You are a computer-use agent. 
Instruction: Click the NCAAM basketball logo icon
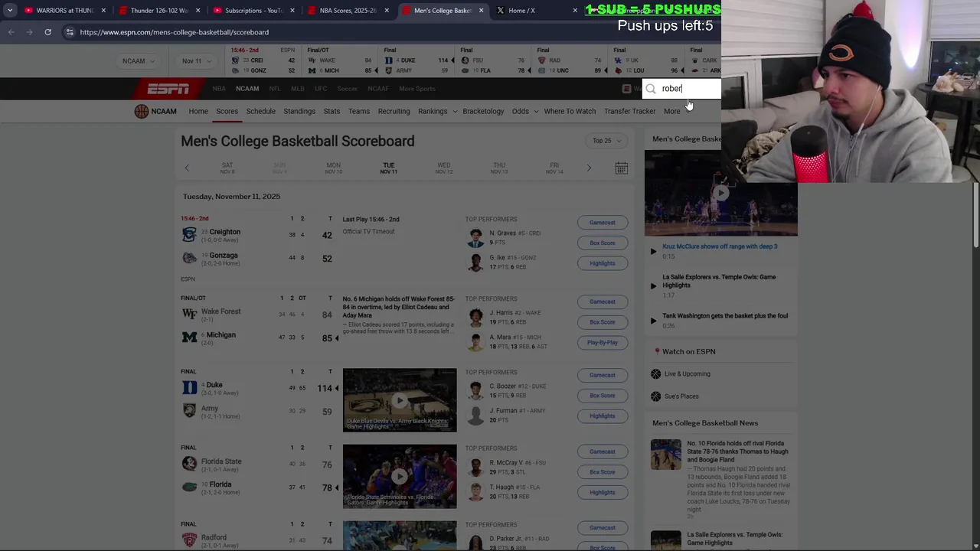(142, 111)
